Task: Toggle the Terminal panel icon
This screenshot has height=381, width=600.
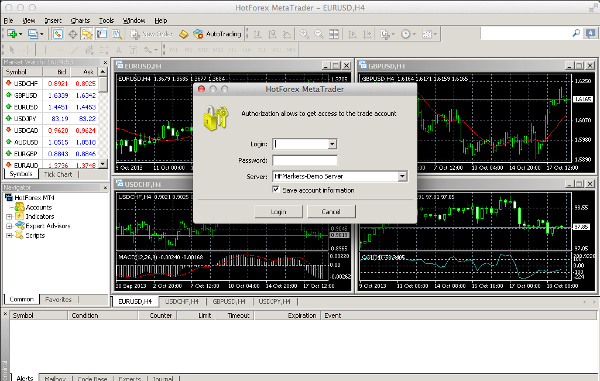Action: click(101, 34)
